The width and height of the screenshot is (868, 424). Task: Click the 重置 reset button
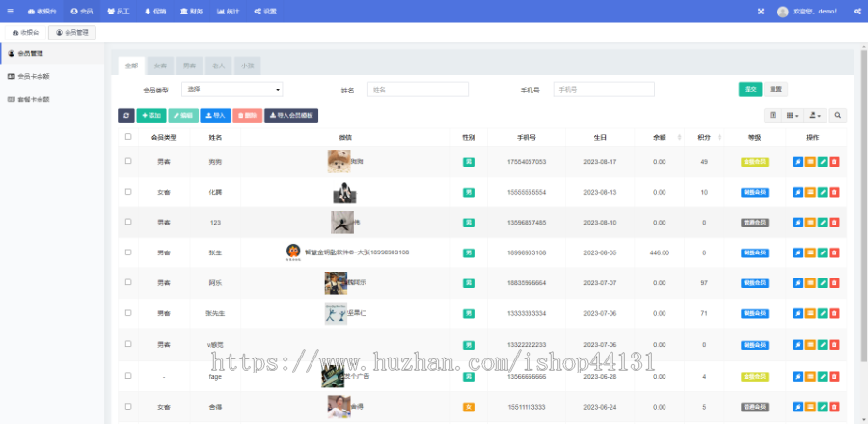(x=775, y=89)
